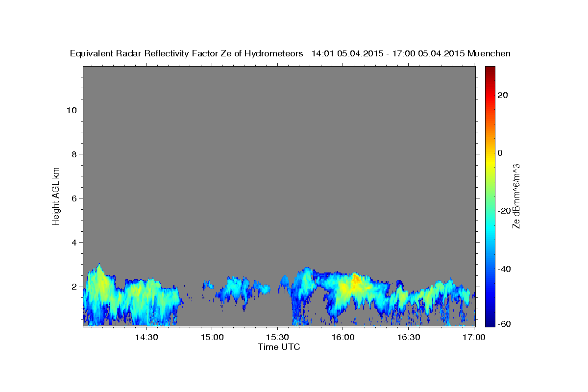Click the colorbar label 'Ze dBmm^6/m^3'
The image size is (588, 392).
tap(516, 196)
